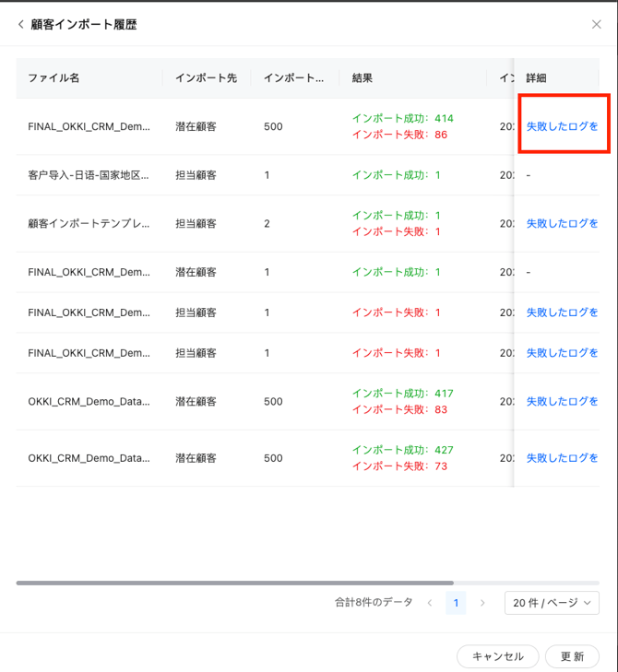Go to next page arrow
618x672 pixels.
click(x=482, y=603)
